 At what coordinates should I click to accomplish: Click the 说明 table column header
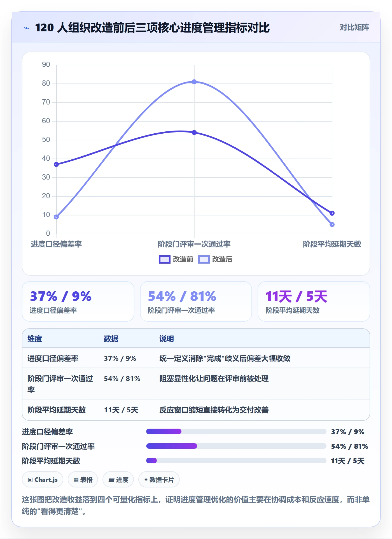[x=167, y=339]
